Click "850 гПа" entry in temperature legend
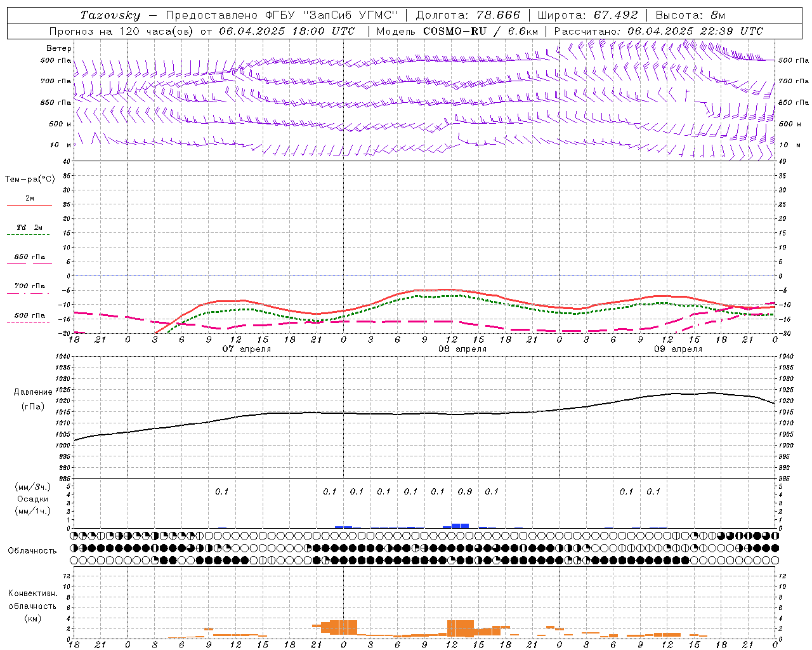Image resolution: width=812 pixels, height=650 pixels. pyautogui.click(x=29, y=257)
